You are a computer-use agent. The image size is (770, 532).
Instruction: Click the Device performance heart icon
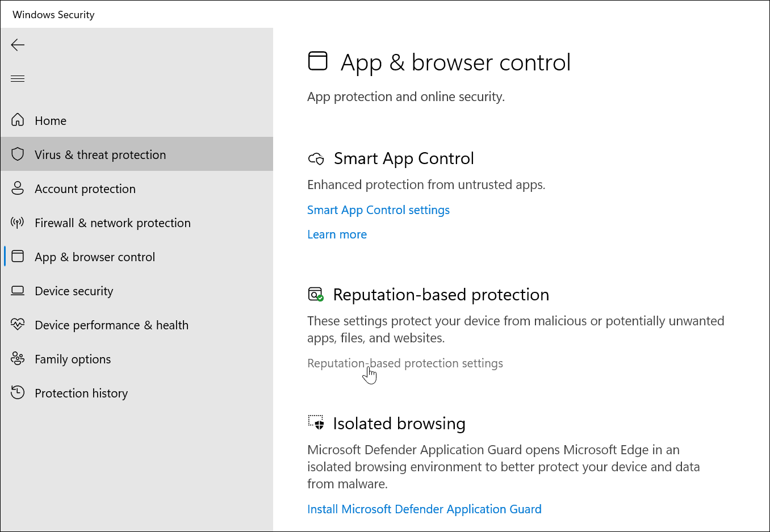(18, 324)
